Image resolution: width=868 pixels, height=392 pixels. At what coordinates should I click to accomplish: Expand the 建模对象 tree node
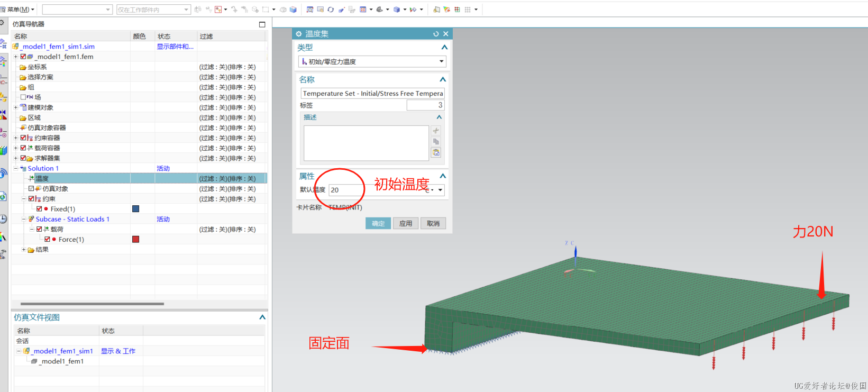point(15,107)
